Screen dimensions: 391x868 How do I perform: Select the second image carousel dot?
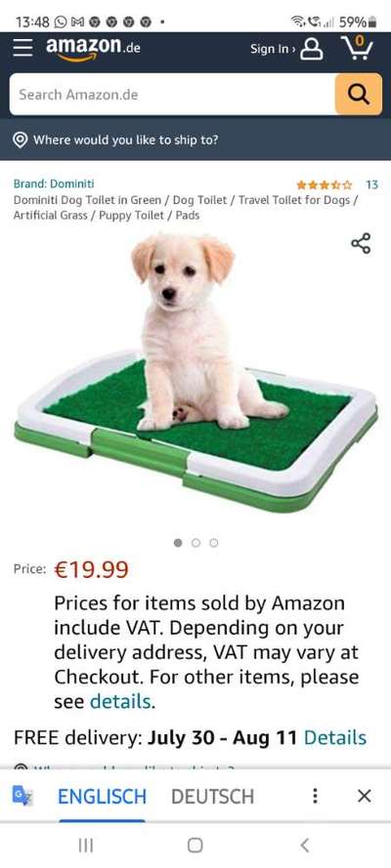click(195, 543)
